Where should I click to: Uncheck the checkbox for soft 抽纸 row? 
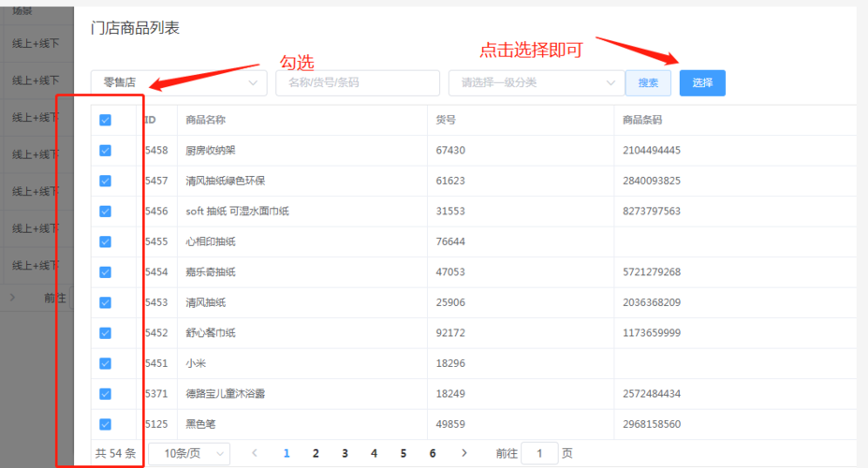point(105,212)
